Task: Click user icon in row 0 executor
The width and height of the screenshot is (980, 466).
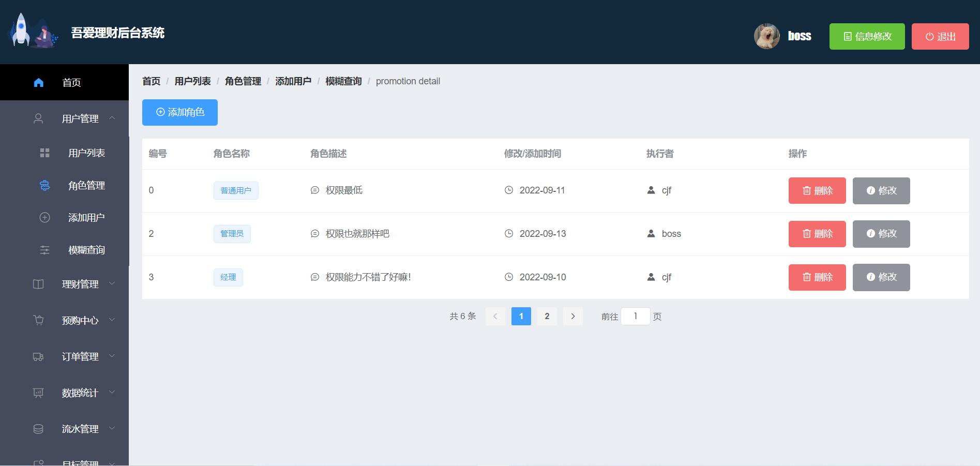Action: click(x=651, y=190)
